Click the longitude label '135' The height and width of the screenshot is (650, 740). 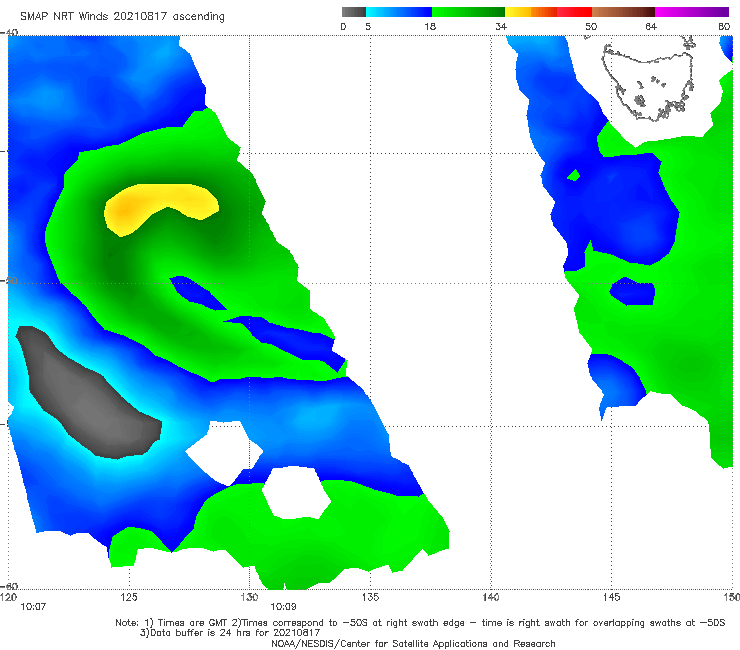tap(370, 597)
